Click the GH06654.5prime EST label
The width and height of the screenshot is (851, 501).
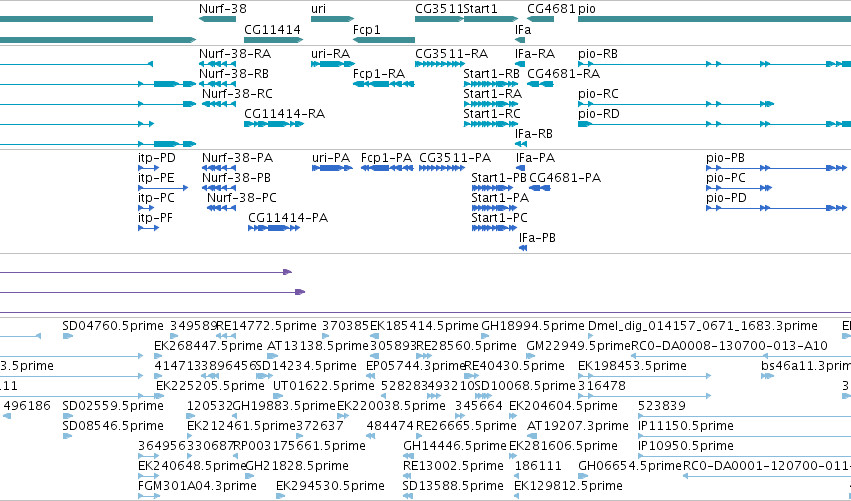click(x=630, y=466)
